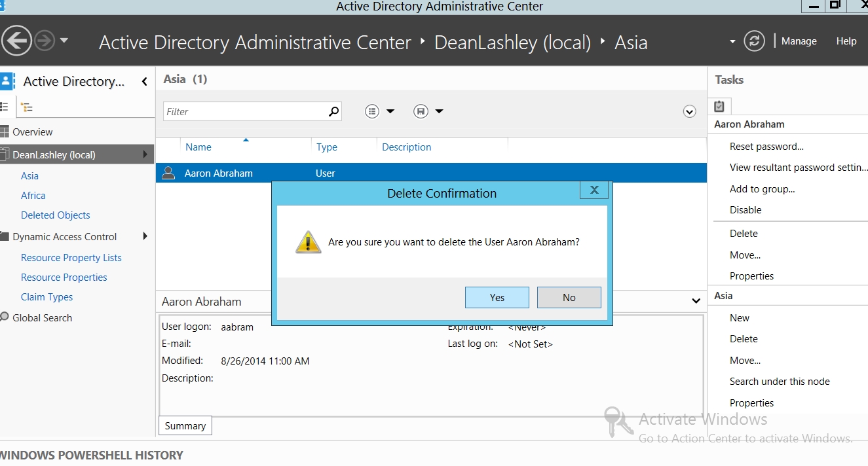Expand the Dynamic Access Control arrow
Screen dimensions: 868x466
click(x=145, y=236)
